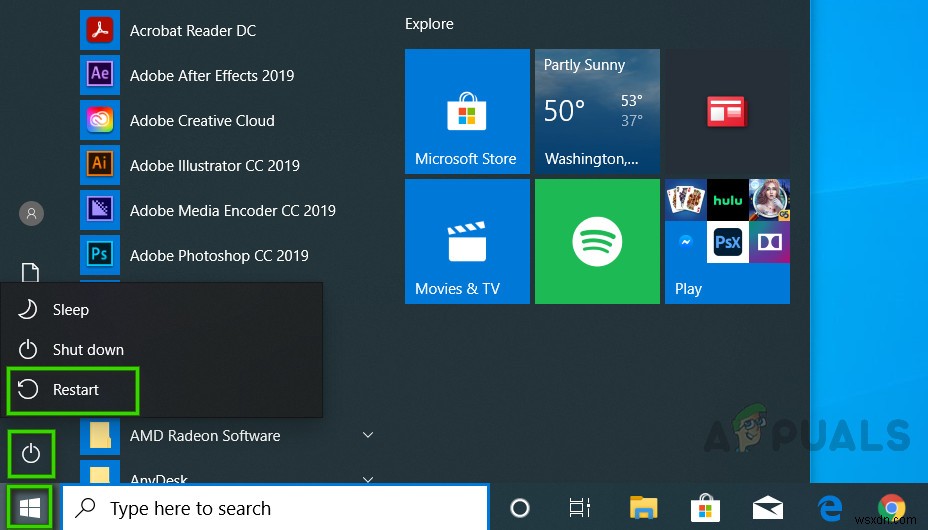Open Microsoft Edge from the taskbar
Image resolution: width=928 pixels, height=530 pixels.
tap(830, 508)
